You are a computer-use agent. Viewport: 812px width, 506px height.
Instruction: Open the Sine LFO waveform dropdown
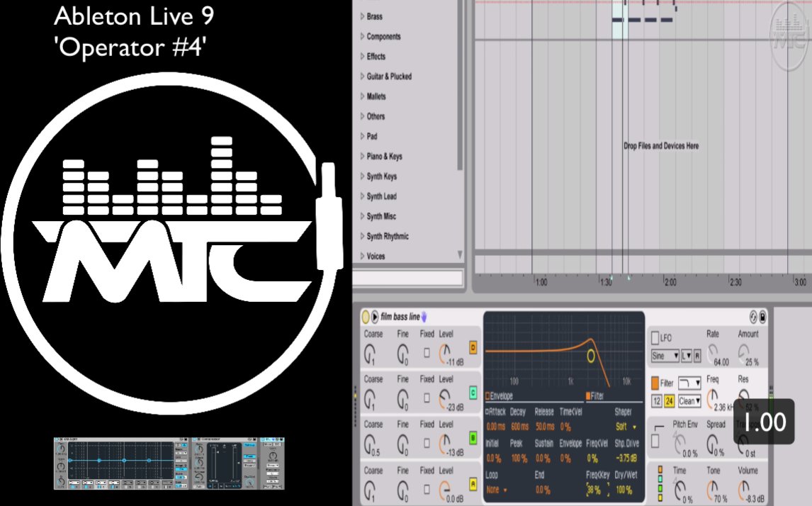[665, 356]
